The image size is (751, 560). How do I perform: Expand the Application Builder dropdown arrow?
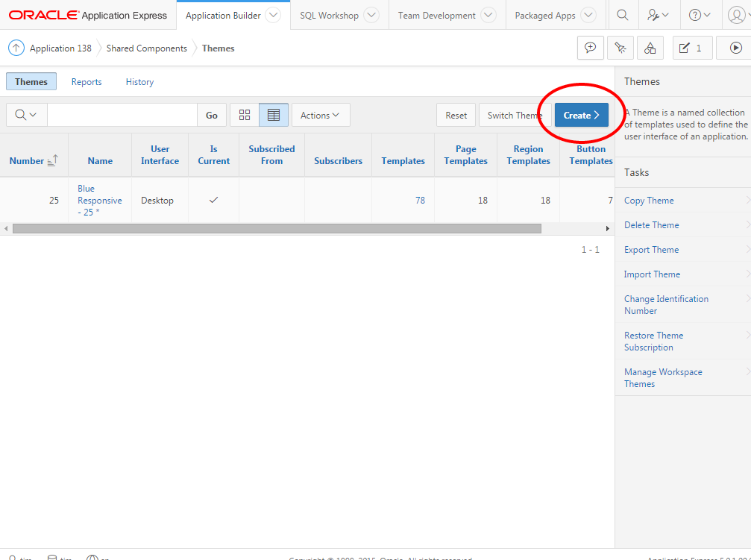click(274, 15)
